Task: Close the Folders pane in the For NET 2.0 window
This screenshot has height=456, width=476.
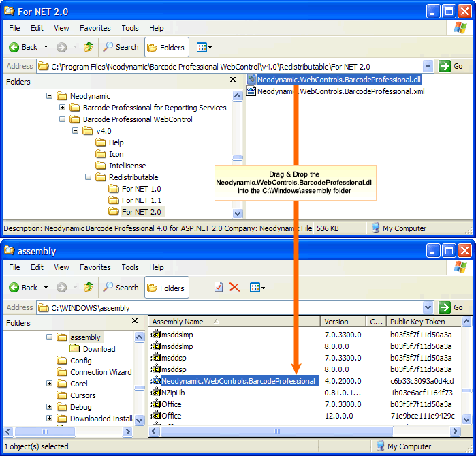Action: point(233,80)
